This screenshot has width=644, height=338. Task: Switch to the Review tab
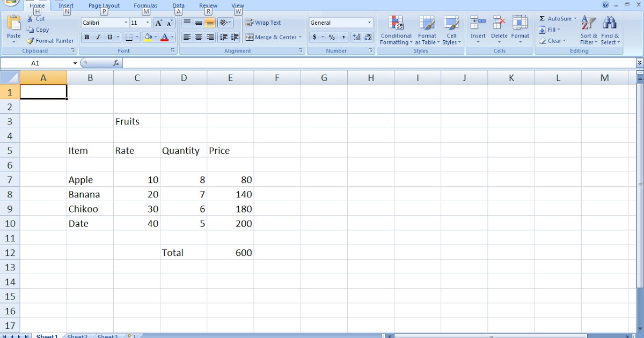coord(208,6)
